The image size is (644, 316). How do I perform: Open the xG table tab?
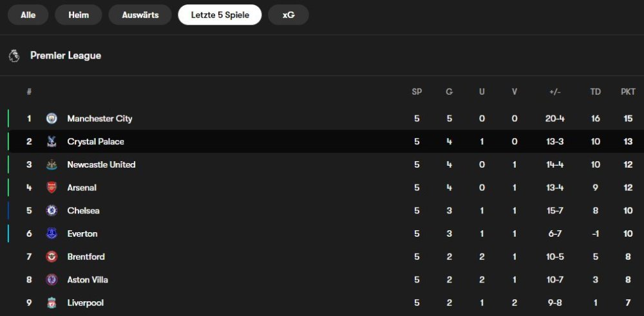click(289, 15)
